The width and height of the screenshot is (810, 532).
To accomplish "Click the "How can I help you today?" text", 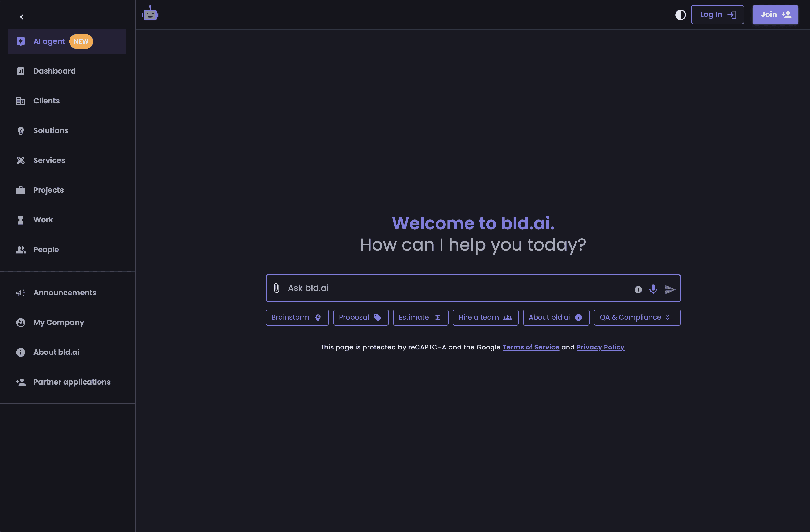I will pos(473,245).
